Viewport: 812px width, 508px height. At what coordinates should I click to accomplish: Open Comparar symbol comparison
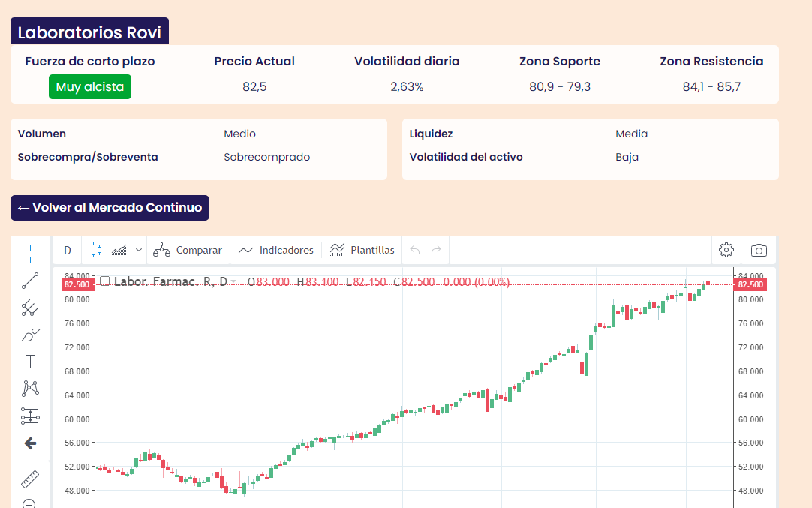click(188, 250)
